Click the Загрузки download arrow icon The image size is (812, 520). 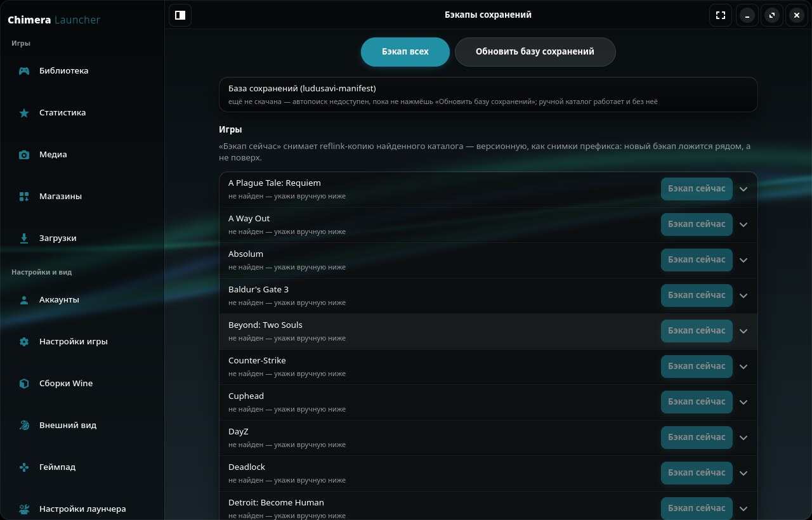[x=24, y=238]
